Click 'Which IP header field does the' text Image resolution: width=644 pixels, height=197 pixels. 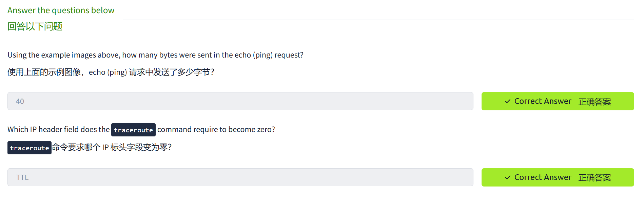(x=59, y=130)
